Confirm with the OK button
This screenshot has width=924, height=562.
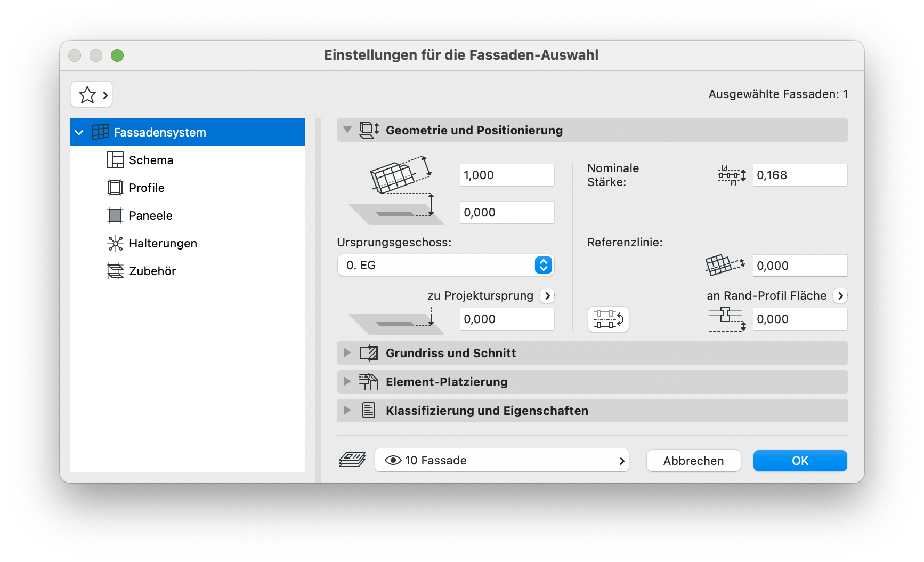[x=800, y=461]
